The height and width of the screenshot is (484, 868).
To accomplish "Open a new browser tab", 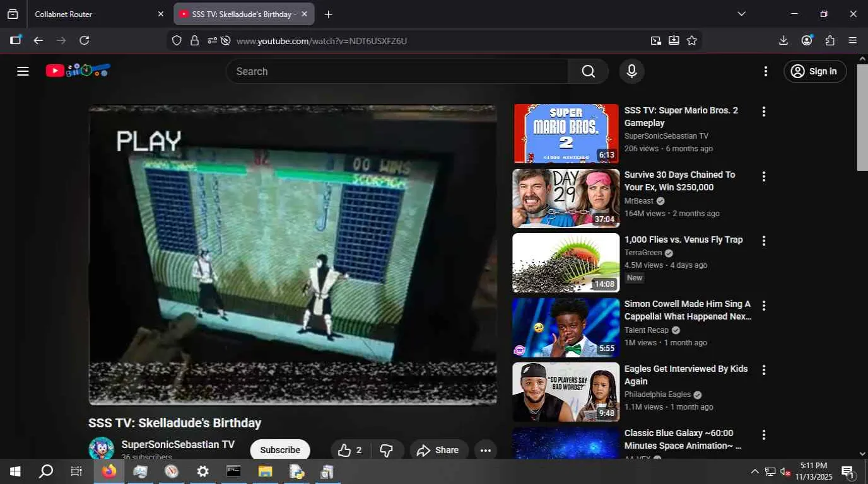I will pyautogui.click(x=328, y=14).
